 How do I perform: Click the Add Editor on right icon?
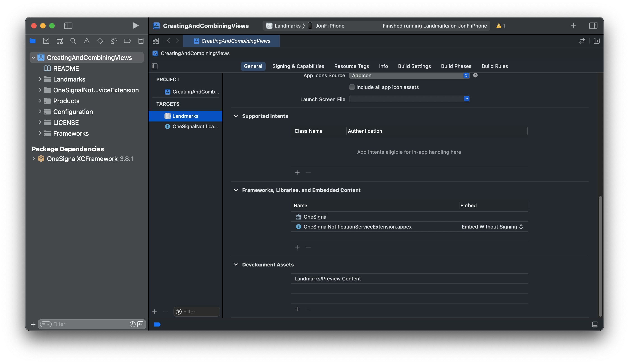(x=596, y=41)
